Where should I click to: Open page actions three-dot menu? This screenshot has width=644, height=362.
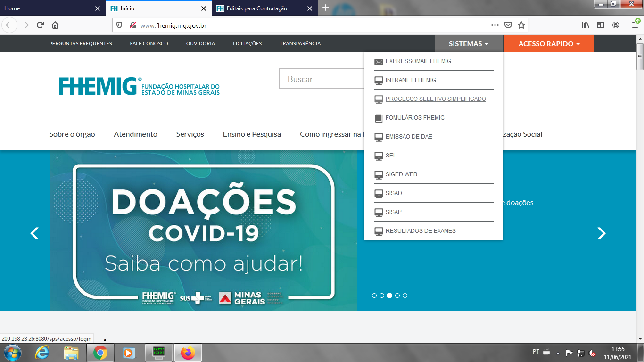[x=495, y=25]
